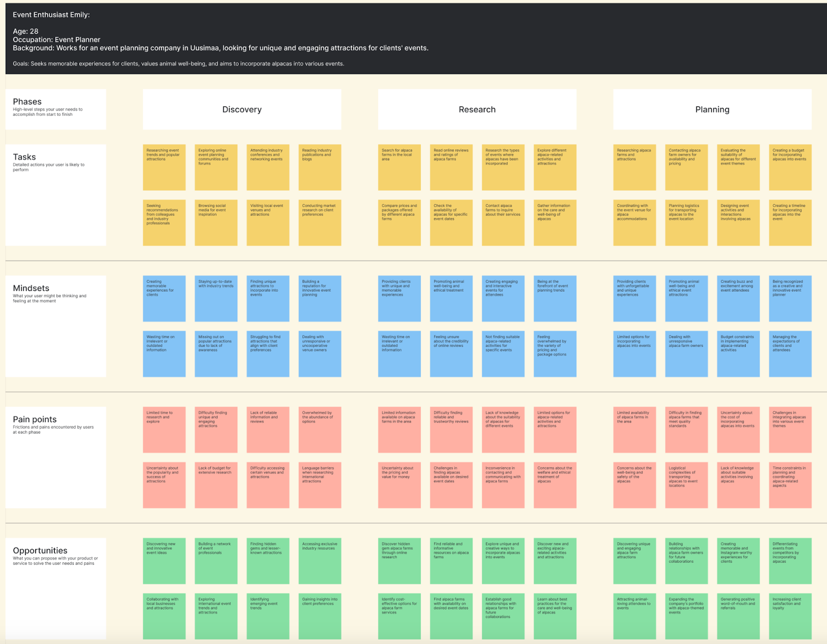Click 'Feeling unsure about the credibility' blue note
This screenshot has height=644, width=827.
coord(451,354)
